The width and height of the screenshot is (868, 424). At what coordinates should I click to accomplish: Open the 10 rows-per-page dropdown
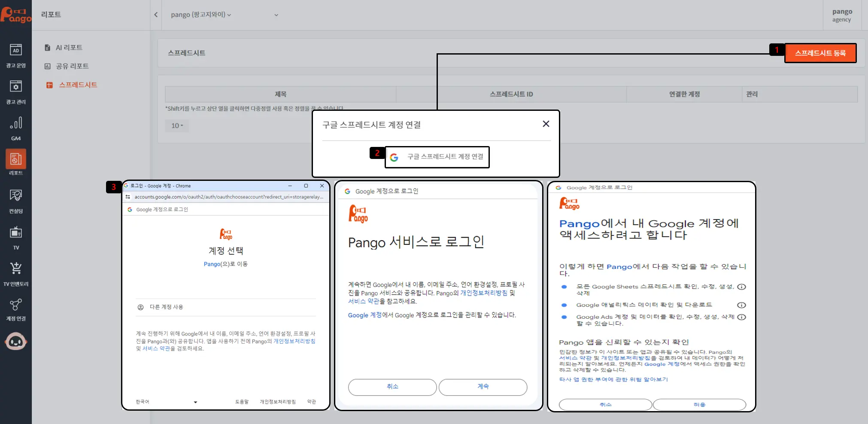click(177, 126)
